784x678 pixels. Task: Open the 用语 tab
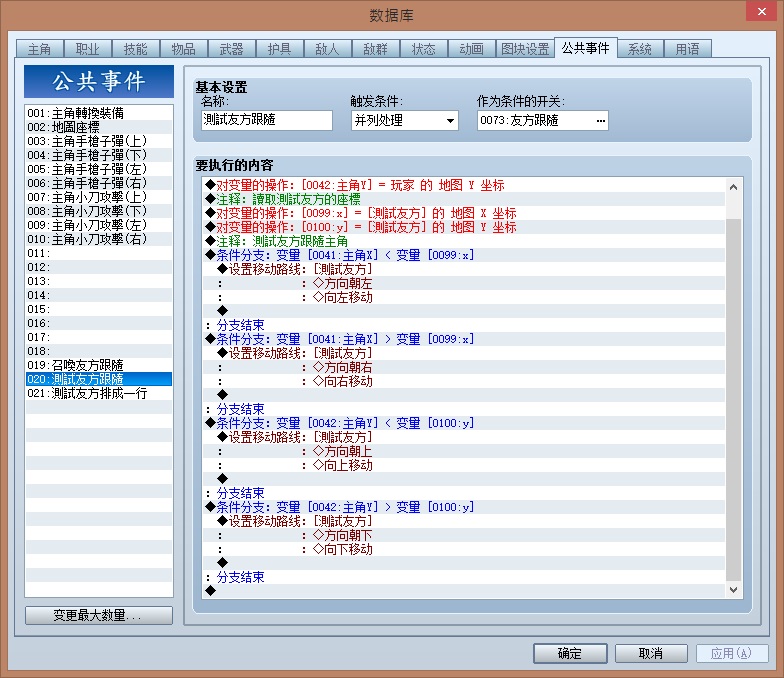pyautogui.click(x=688, y=49)
